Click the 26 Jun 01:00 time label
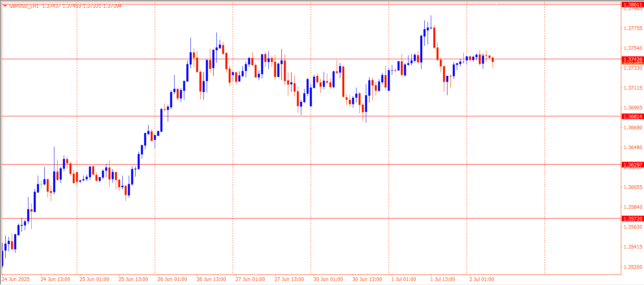 [172, 279]
